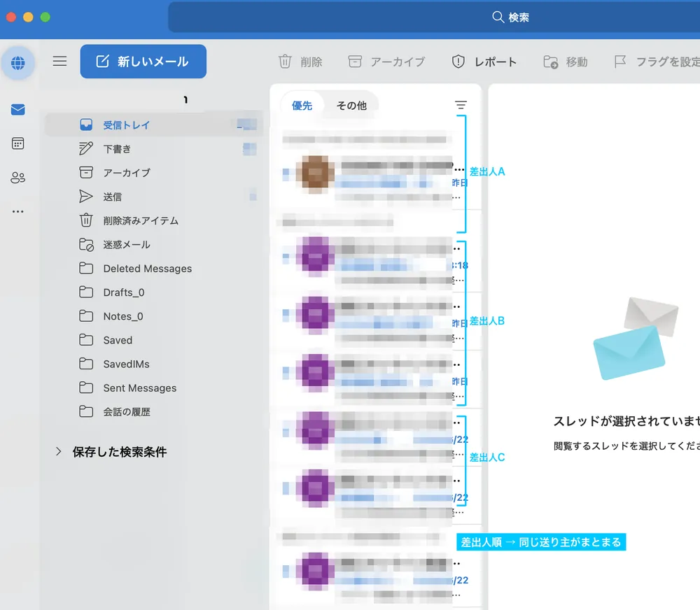Click the レポート shield toolbar button

(x=484, y=62)
